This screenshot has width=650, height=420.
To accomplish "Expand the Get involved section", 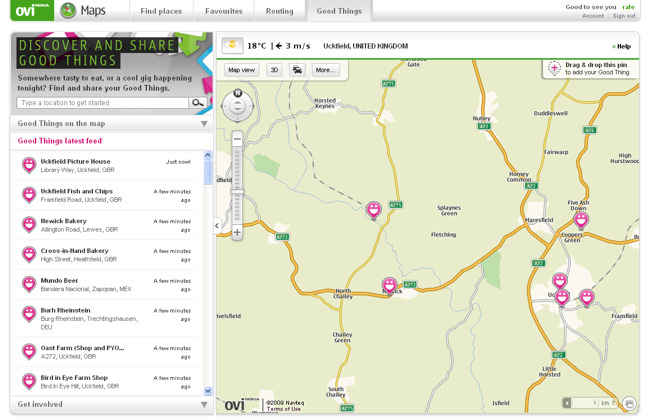I will point(112,404).
